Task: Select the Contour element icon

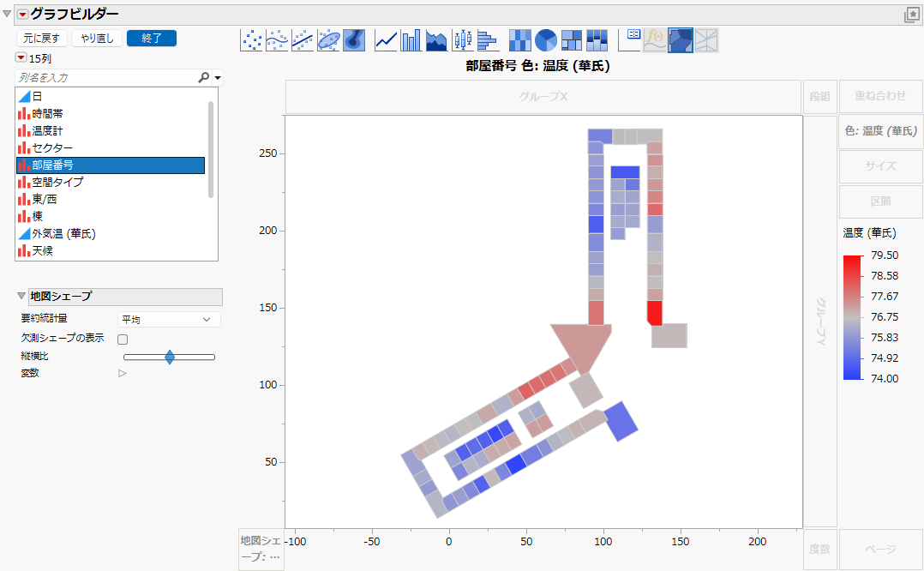Action: pyautogui.click(x=353, y=40)
